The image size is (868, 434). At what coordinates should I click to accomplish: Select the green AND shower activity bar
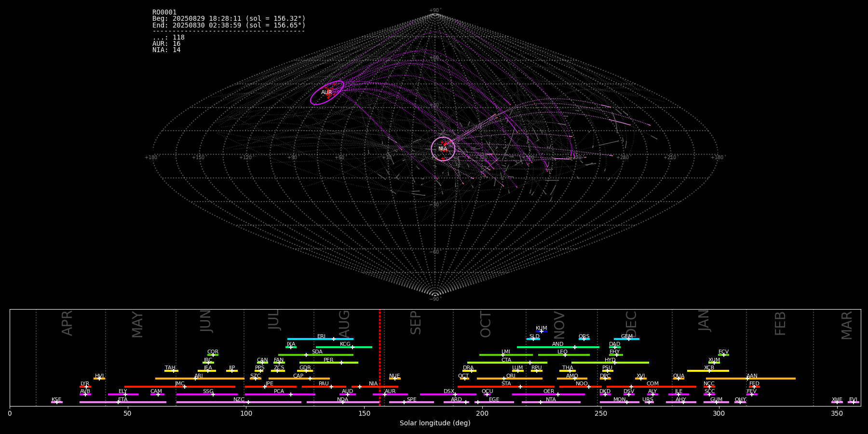pyautogui.click(x=545, y=347)
